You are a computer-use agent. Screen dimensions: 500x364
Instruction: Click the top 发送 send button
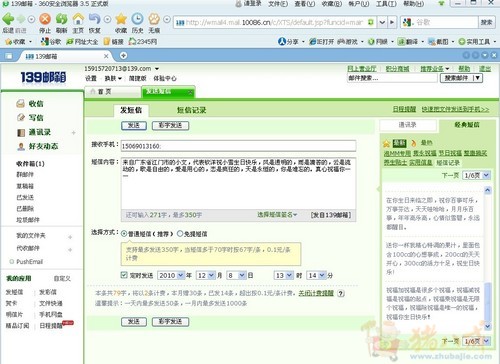pos(134,125)
